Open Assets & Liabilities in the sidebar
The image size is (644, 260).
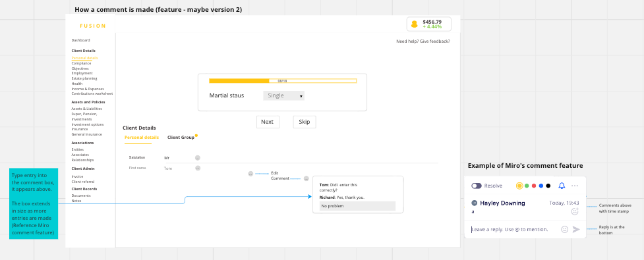tap(86, 109)
